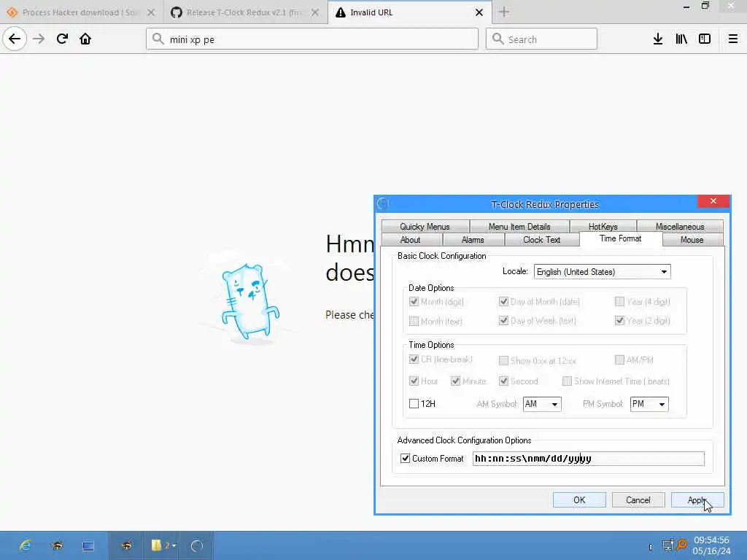Open the taskbar desktop monitor icon
The image size is (747, 560).
tap(88, 545)
